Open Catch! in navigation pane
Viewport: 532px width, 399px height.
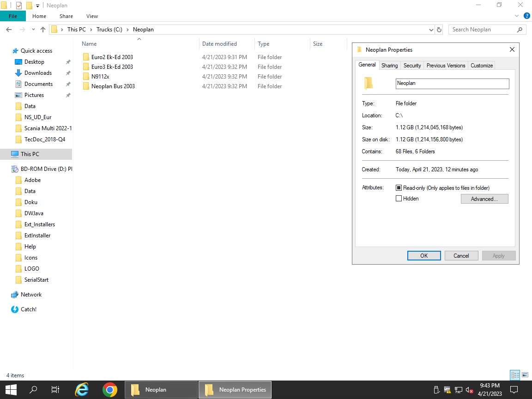pyautogui.click(x=29, y=309)
